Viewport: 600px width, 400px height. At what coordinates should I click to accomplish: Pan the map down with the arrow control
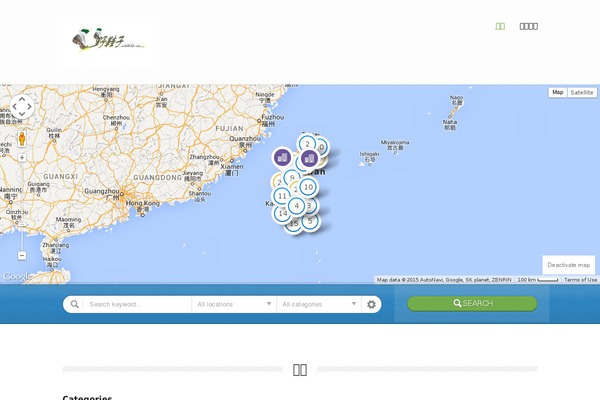[x=22, y=114]
